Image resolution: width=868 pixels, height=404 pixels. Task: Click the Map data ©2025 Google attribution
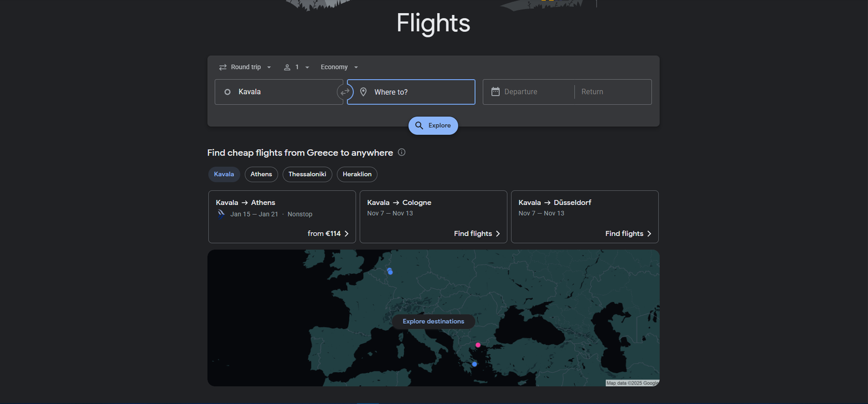[632, 383]
